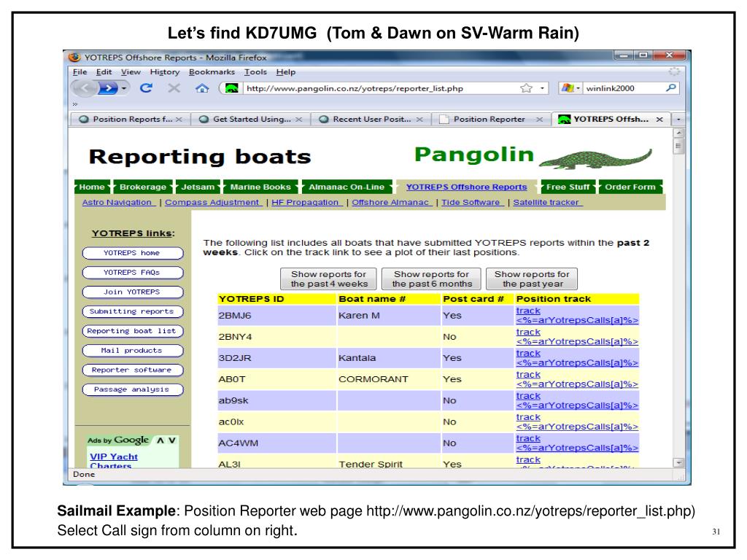Click the Mail products sidebar button
The height and width of the screenshot is (560, 747).
[133, 351]
